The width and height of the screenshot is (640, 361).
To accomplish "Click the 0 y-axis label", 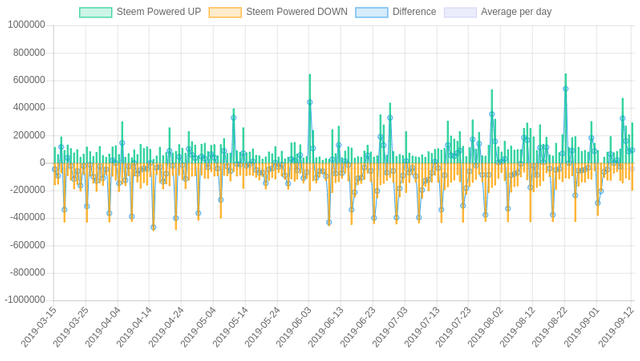I will [42, 163].
